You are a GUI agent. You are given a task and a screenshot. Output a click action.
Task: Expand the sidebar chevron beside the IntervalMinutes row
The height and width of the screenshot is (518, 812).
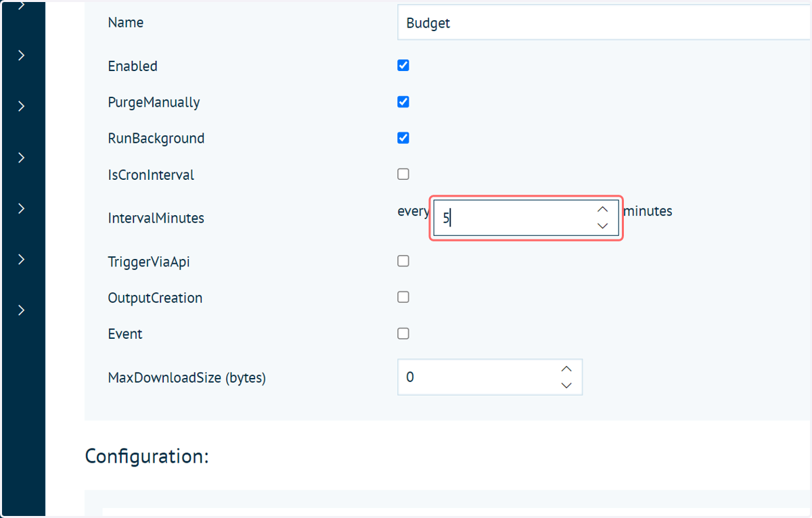click(x=22, y=208)
